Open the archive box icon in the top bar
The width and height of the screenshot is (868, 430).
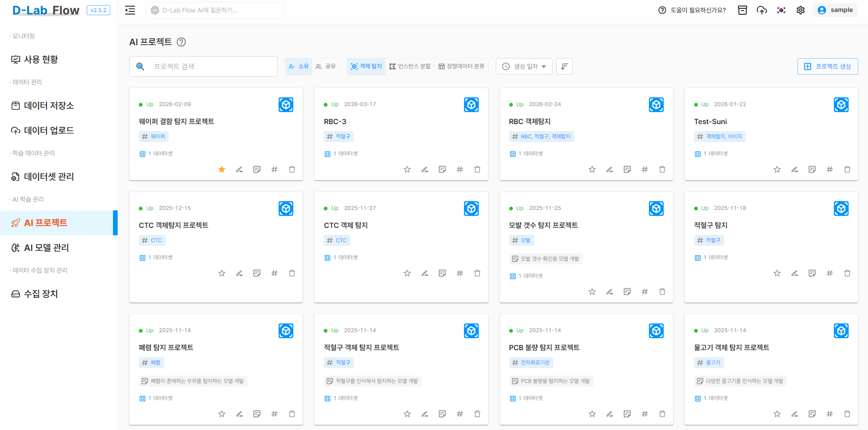point(743,10)
